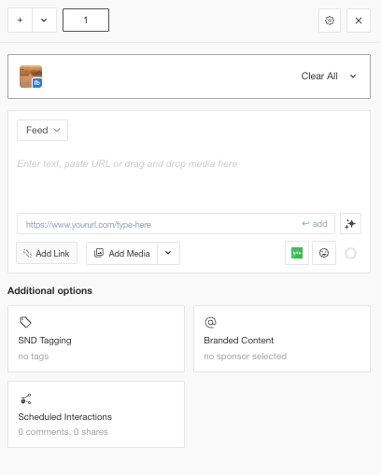Click the SND Tagging tag icon
The image size is (381, 475).
coord(25,322)
